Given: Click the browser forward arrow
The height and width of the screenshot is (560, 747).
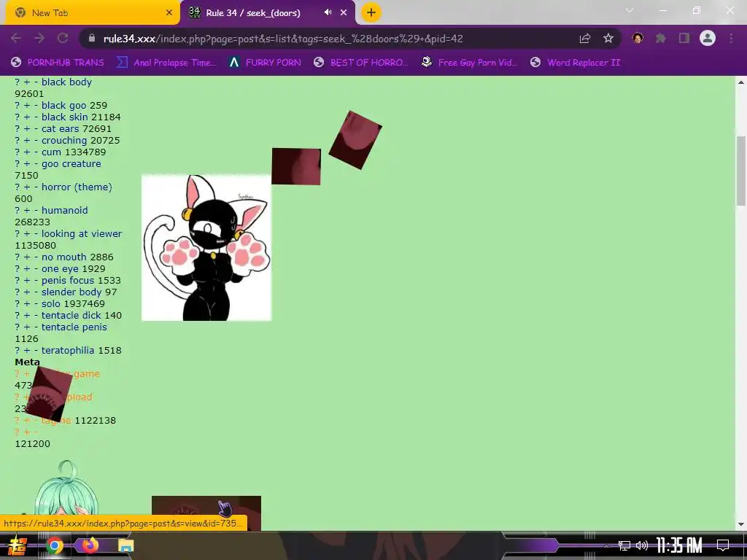Looking at the screenshot, I should (x=39, y=38).
